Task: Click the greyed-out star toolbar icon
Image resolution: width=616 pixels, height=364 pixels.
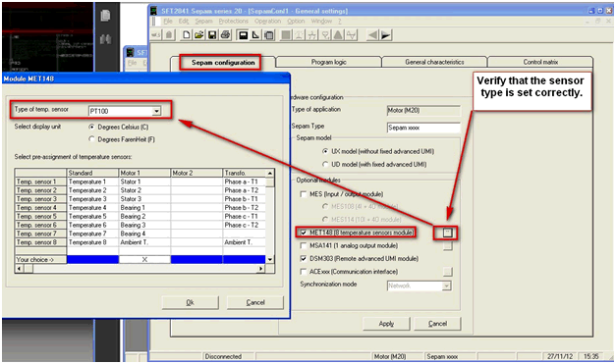Action: [x=312, y=35]
